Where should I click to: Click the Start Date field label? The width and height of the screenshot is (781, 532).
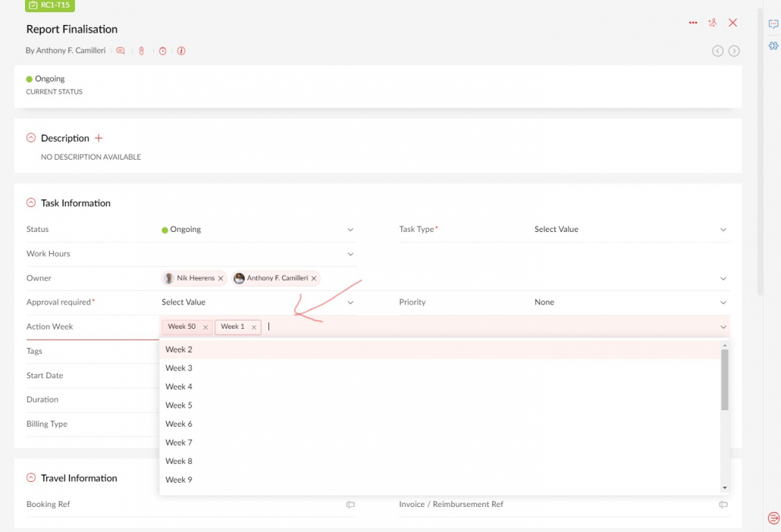click(x=45, y=375)
